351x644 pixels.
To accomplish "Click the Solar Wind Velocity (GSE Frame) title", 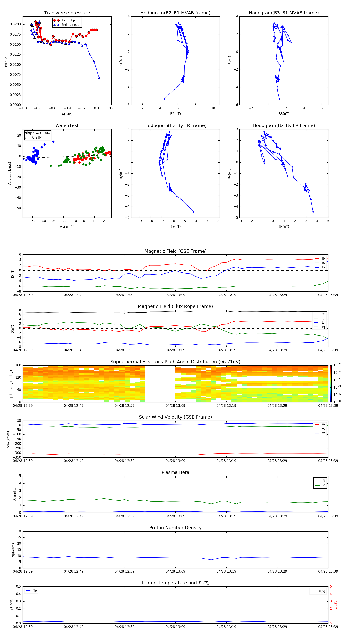I will click(x=175, y=417).
